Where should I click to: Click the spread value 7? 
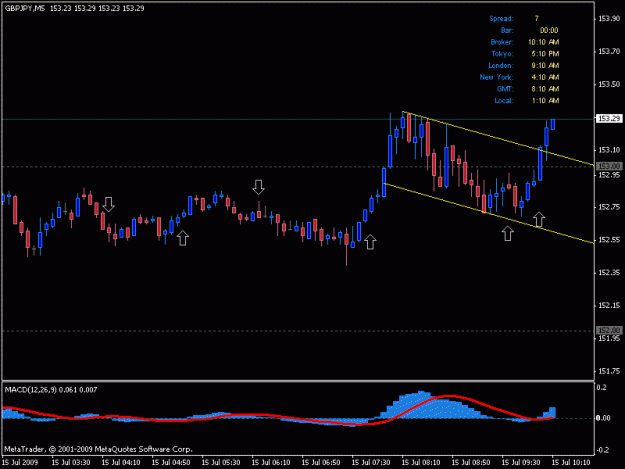coord(537,19)
